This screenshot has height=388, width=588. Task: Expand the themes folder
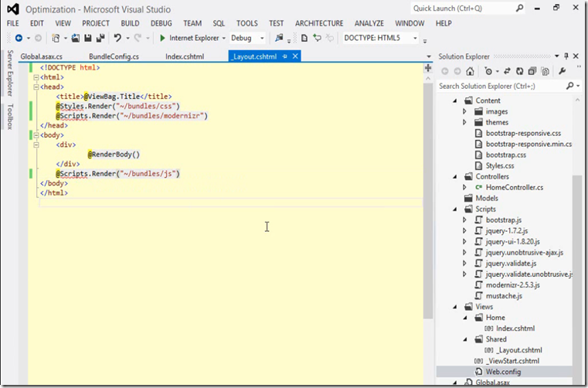tap(464, 122)
